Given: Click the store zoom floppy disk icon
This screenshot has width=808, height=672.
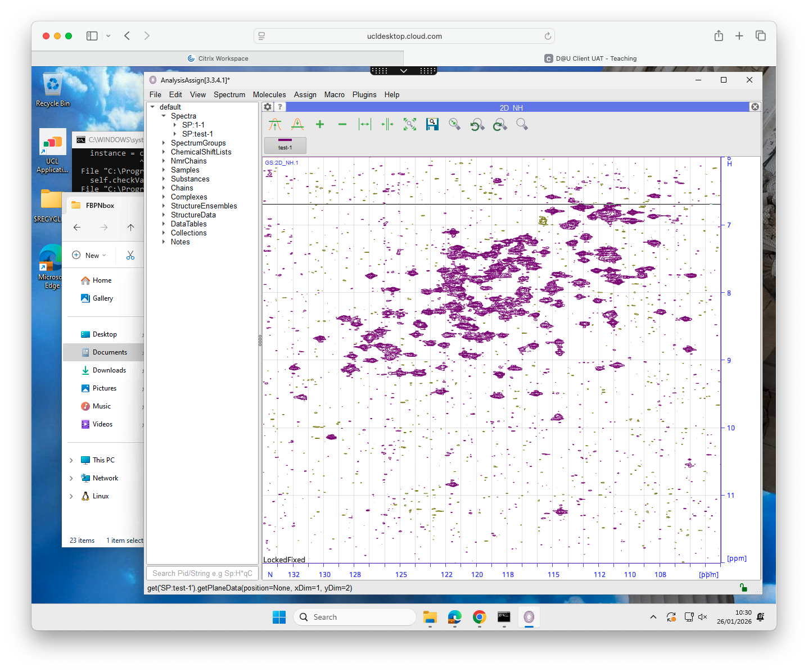Looking at the screenshot, I should tap(432, 125).
